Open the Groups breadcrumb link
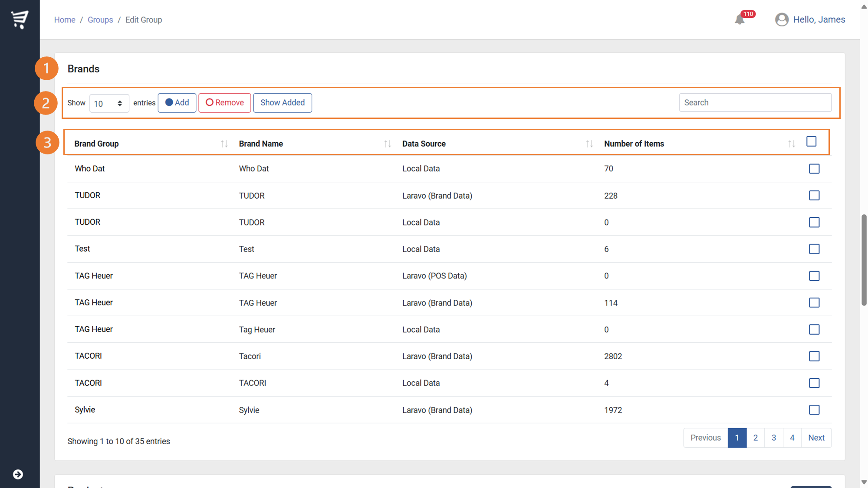 point(100,20)
